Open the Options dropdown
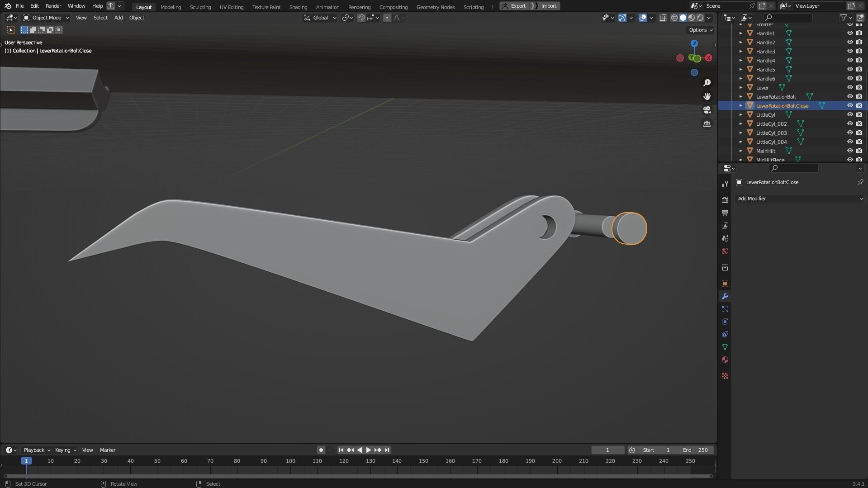The height and width of the screenshot is (488, 868). [x=701, y=30]
